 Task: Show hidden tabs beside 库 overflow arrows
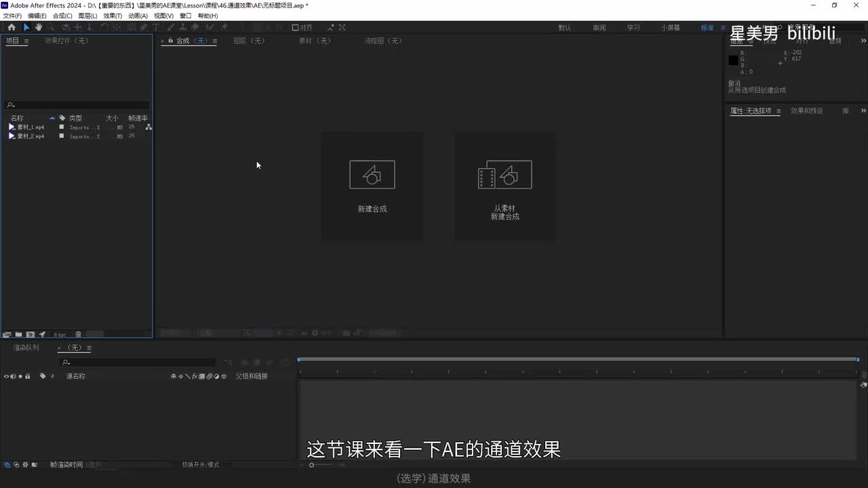863,110
